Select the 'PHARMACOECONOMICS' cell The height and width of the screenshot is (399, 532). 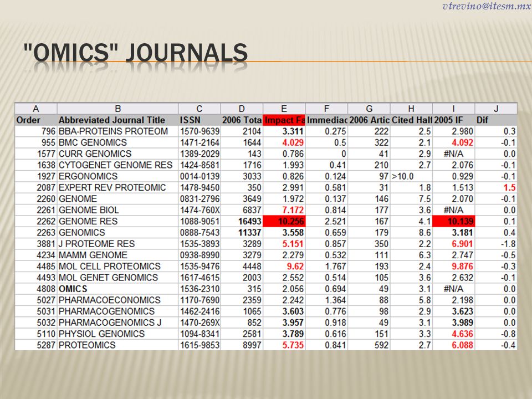pyautogui.click(x=117, y=300)
